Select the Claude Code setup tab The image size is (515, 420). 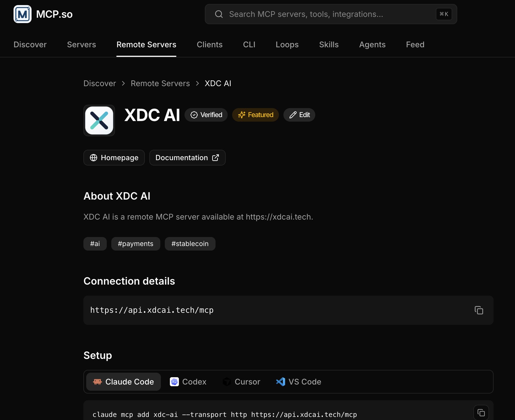coord(123,382)
